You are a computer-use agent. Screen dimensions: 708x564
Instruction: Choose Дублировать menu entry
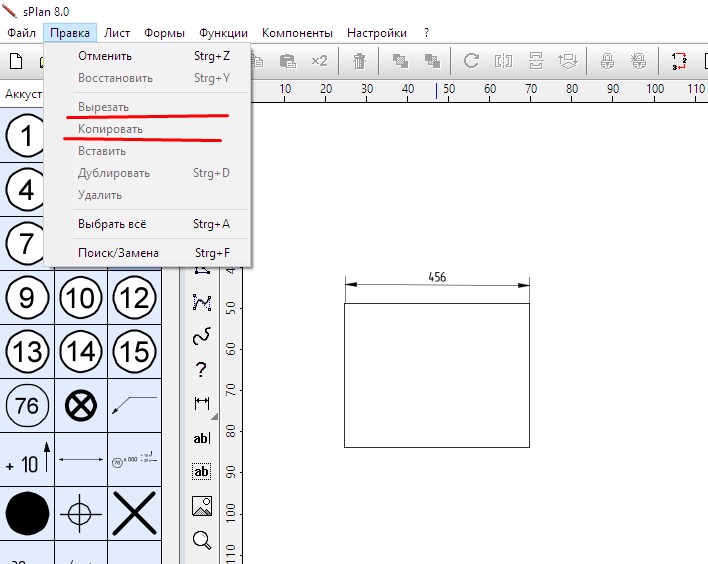pyautogui.click(x=148, y=173)
